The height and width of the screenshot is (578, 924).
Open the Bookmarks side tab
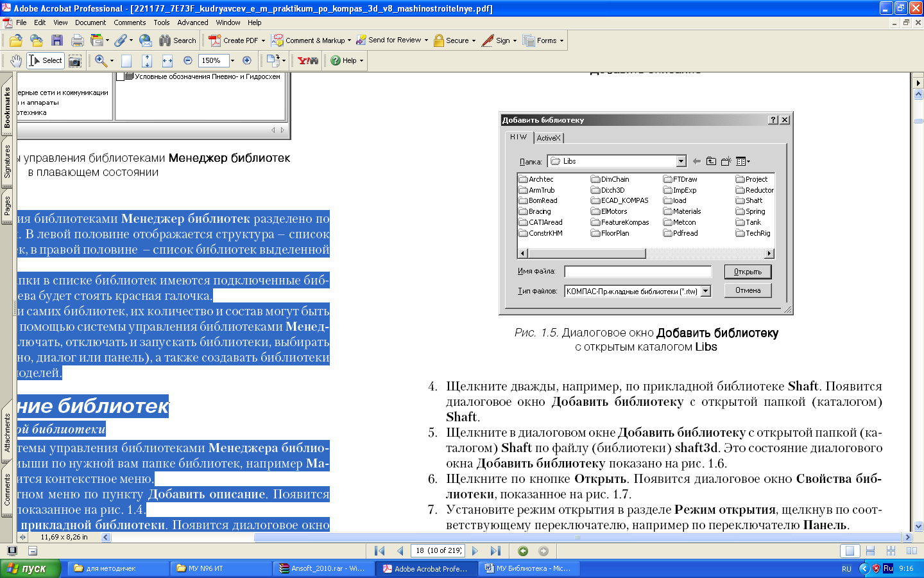[7, 107]
